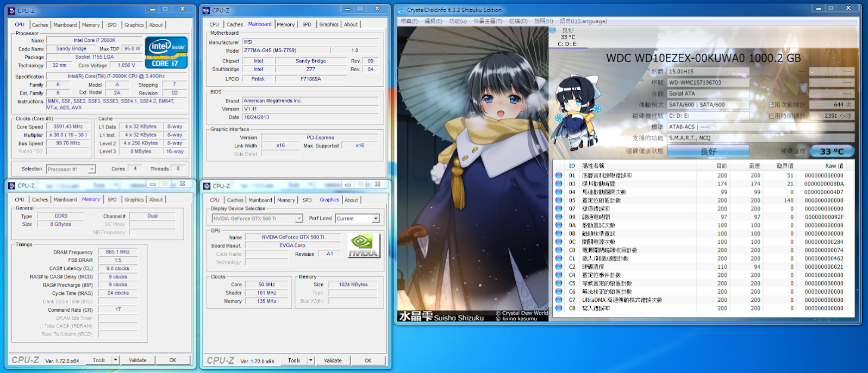Open the 功能(u) menu in CrystalDiskInfo
The image size is (868, 373).
click(x=458, y=21)
